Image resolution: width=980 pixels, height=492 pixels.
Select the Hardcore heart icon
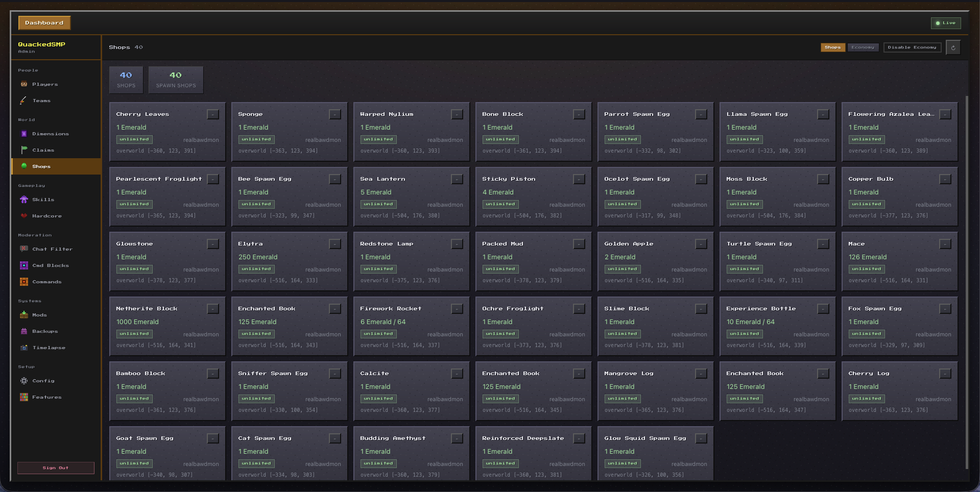[23, 216]
